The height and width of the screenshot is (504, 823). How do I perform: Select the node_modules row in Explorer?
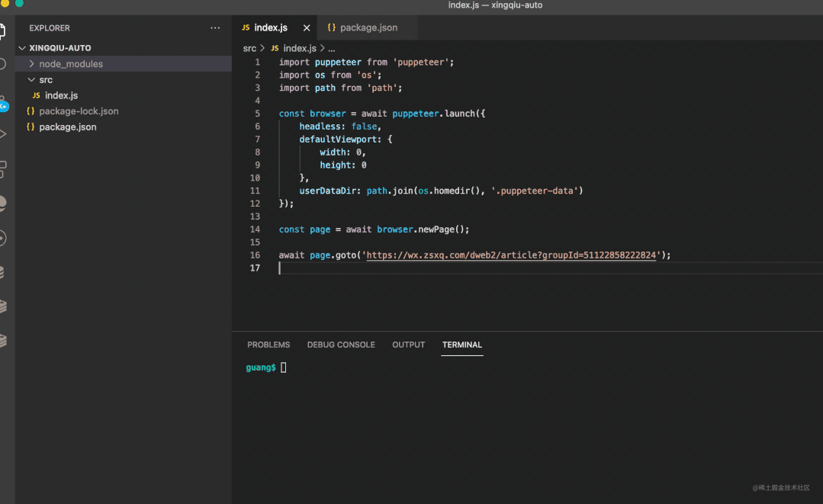click(124, 63)
